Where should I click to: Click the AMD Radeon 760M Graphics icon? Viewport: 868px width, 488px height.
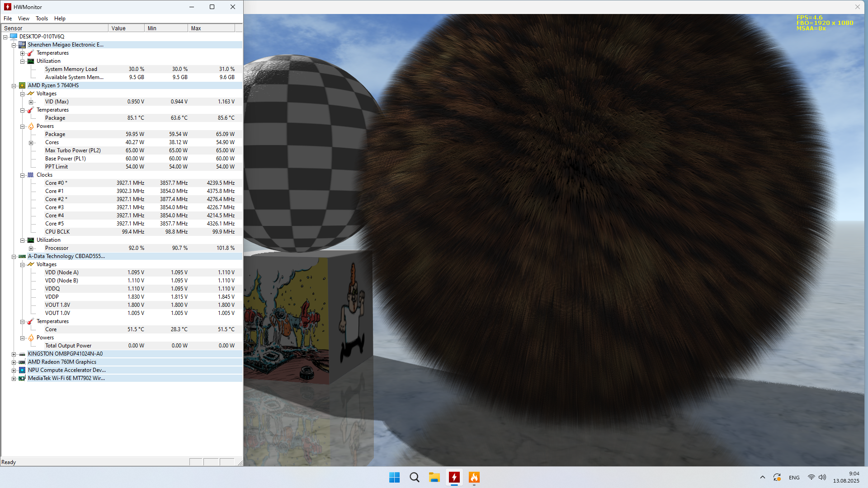click(x=22, y=362)
